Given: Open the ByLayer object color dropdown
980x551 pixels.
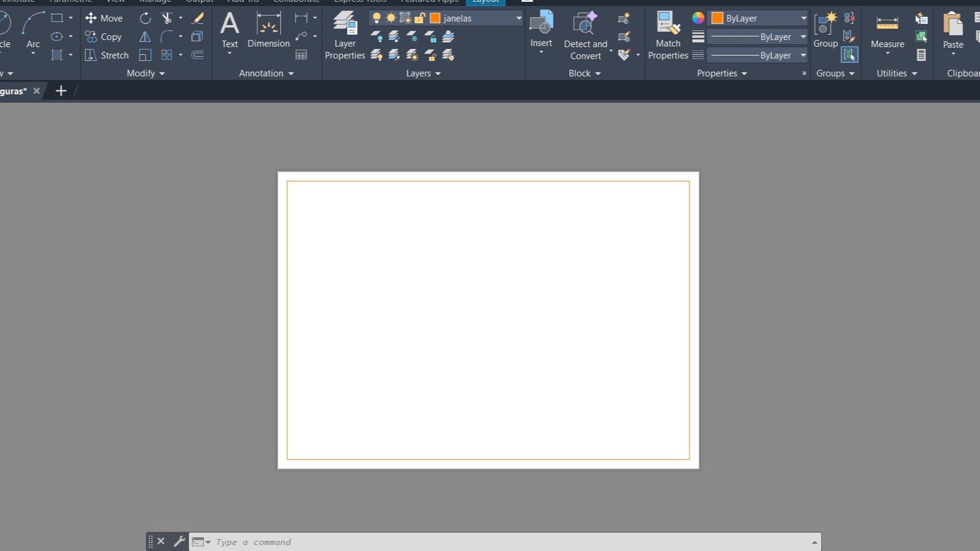Looking at the screenshot, I should coord(803,18).
